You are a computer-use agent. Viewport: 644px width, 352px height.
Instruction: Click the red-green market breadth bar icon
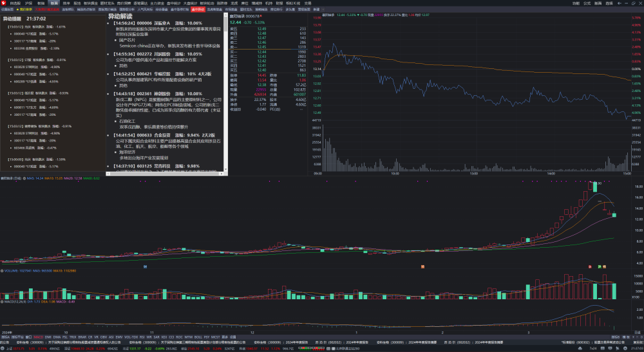pos(311,348)
